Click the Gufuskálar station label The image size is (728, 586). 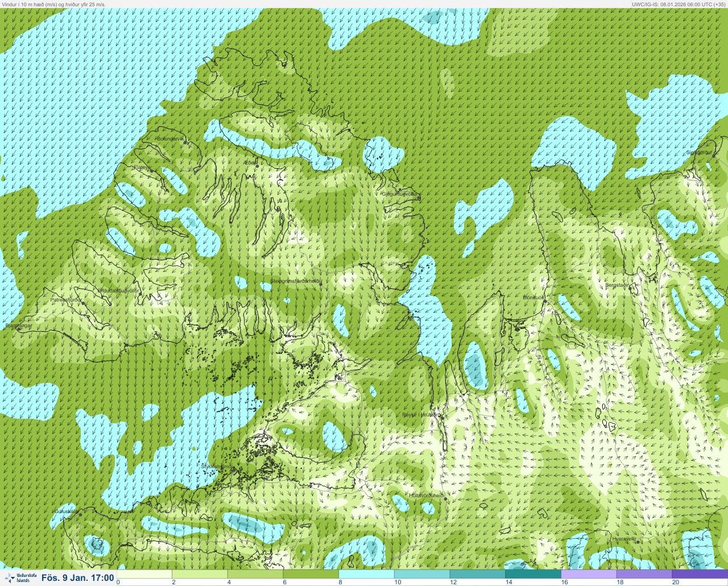point(65,511)
